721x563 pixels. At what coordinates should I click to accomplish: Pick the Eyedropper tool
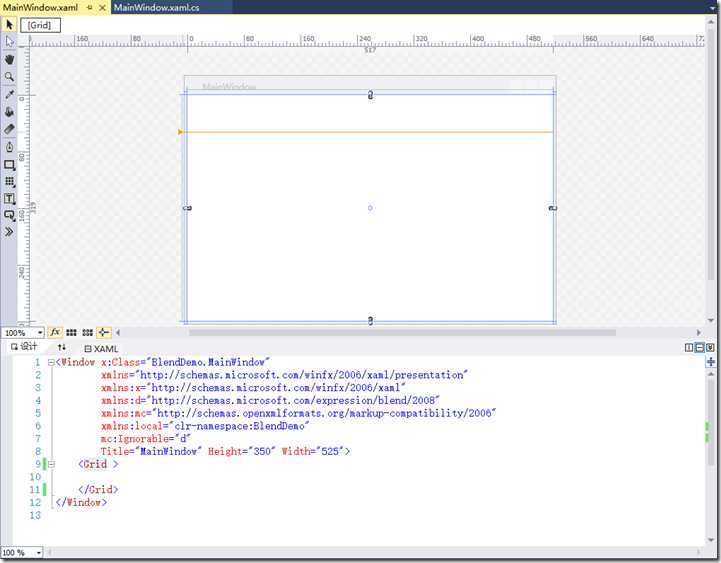point(9,95)
